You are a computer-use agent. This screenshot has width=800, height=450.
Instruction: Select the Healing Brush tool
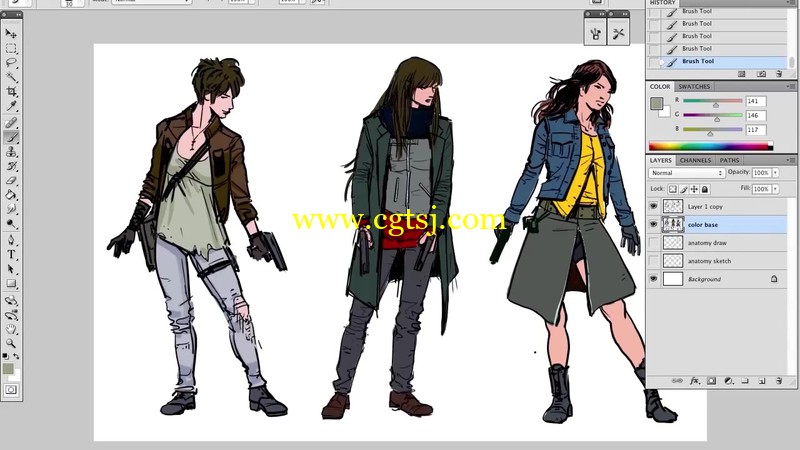[11, 122]
